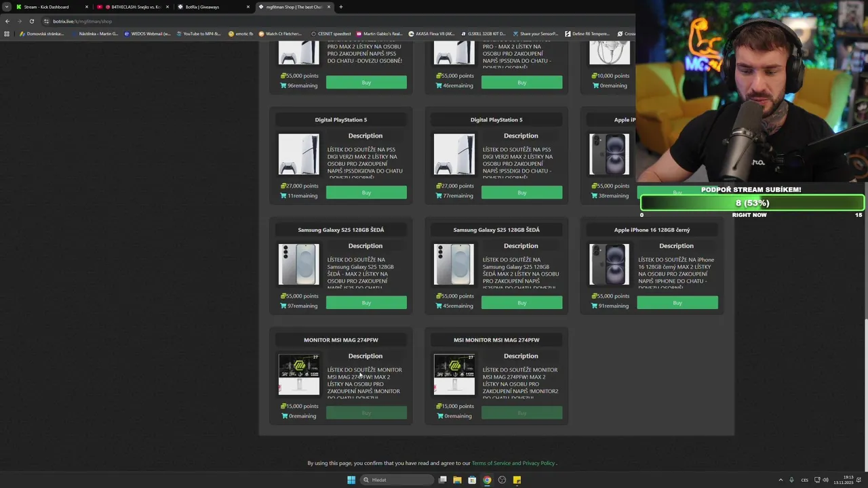Click the volume speaker icon in tray
Screen dimensions: 868x488
pos(825,480)
